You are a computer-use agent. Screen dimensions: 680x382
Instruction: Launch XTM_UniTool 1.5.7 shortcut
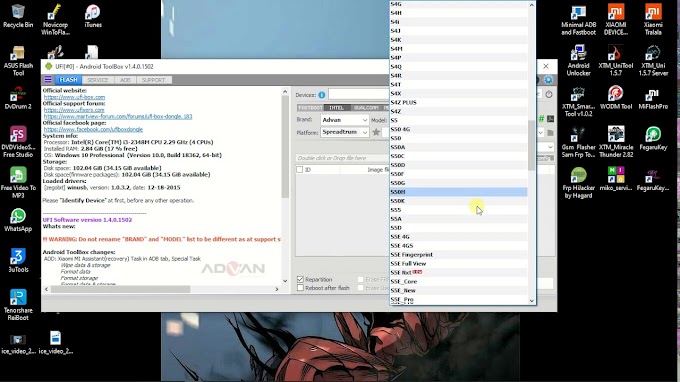tap(616, 61)
